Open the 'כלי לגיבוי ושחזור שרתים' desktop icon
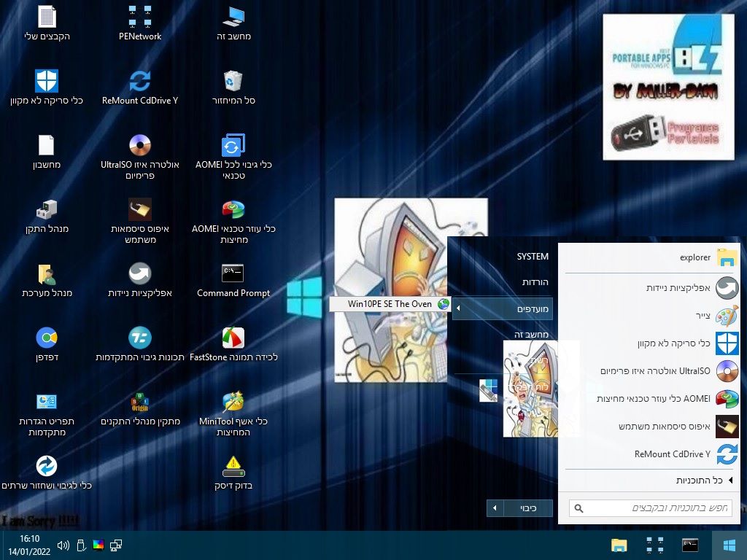747x560 pixels. click(x=47, y=473)
